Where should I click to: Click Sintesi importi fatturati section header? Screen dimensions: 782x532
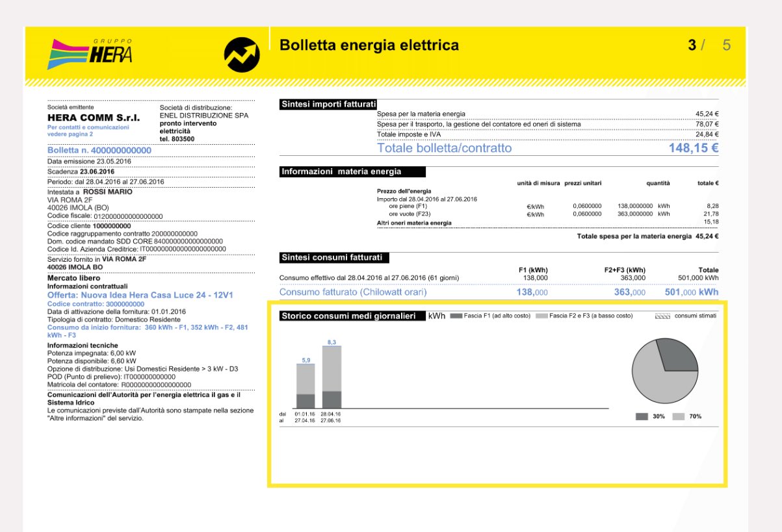tap(328, 104)
